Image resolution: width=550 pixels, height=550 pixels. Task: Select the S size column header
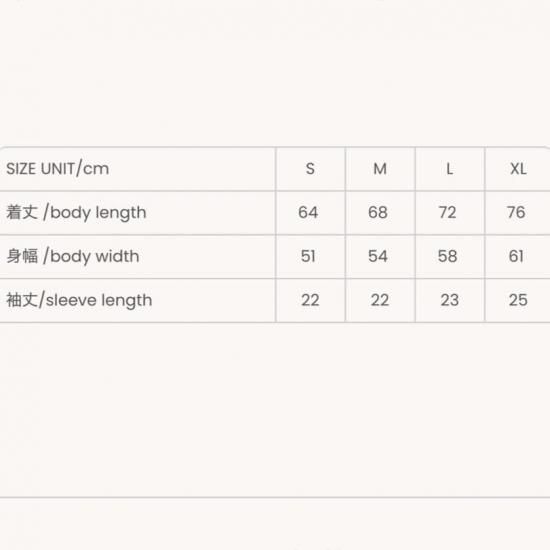(x=310, y=169)
